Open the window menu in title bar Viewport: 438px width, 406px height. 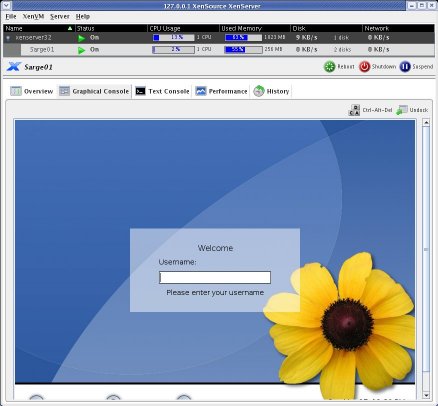(6, 5)
